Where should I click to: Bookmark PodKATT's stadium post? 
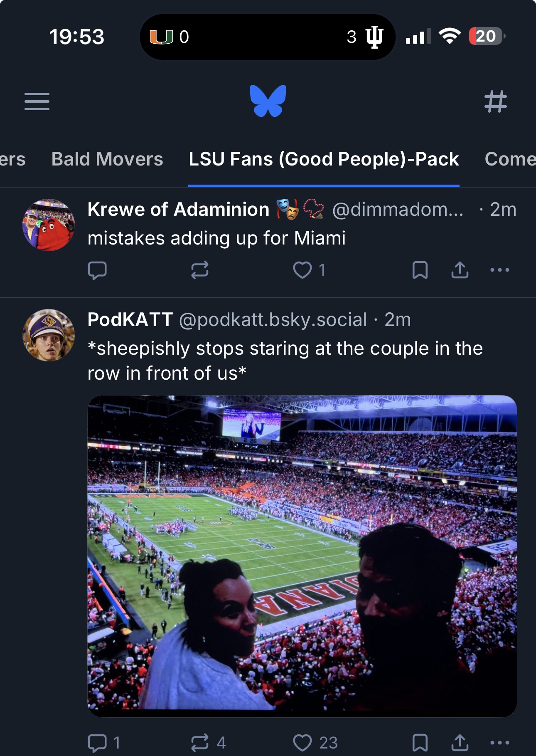tap(420, 743)
